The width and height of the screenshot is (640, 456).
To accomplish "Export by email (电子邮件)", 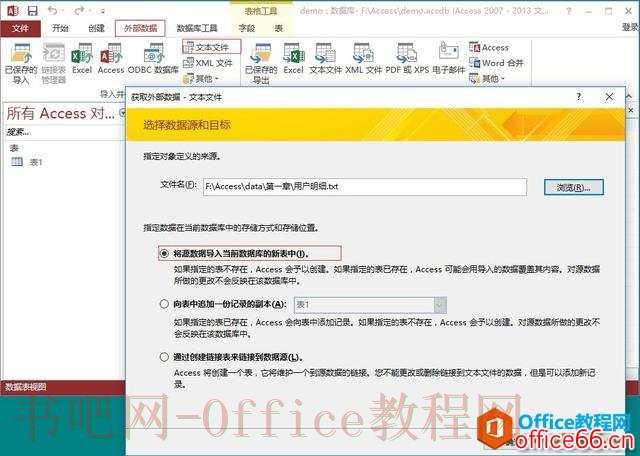I will pos(449,59).
